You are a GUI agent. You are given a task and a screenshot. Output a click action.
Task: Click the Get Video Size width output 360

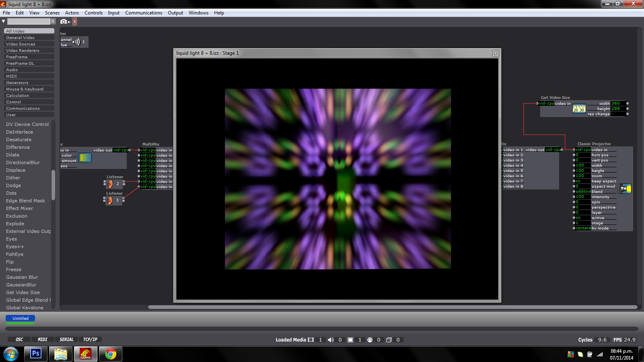coord(617,103)
